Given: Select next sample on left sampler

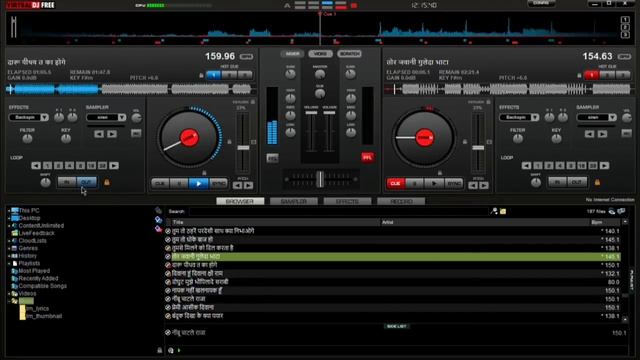Looking at the screenshot, I should [x=112, y=134].
